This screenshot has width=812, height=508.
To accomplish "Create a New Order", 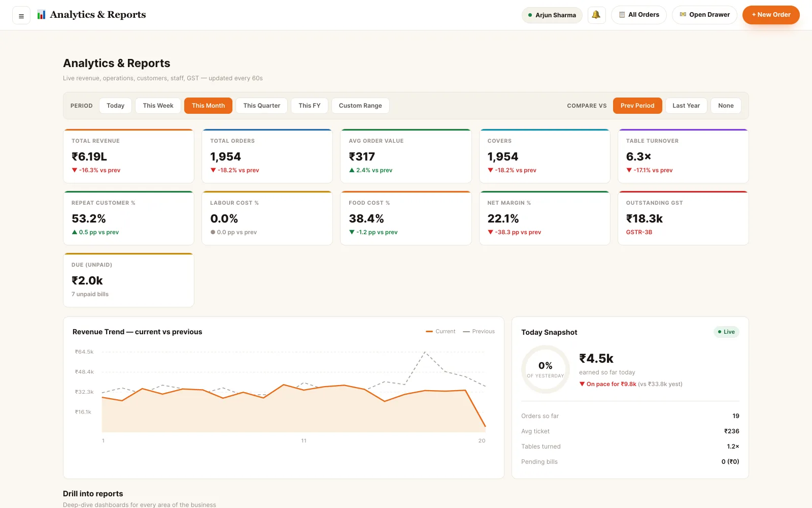I will coord(771,15).
